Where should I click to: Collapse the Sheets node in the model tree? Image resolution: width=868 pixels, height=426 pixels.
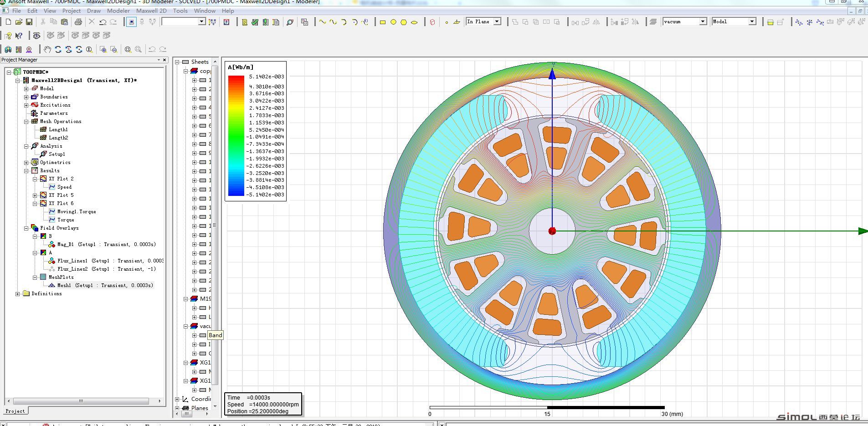[178, 62]
